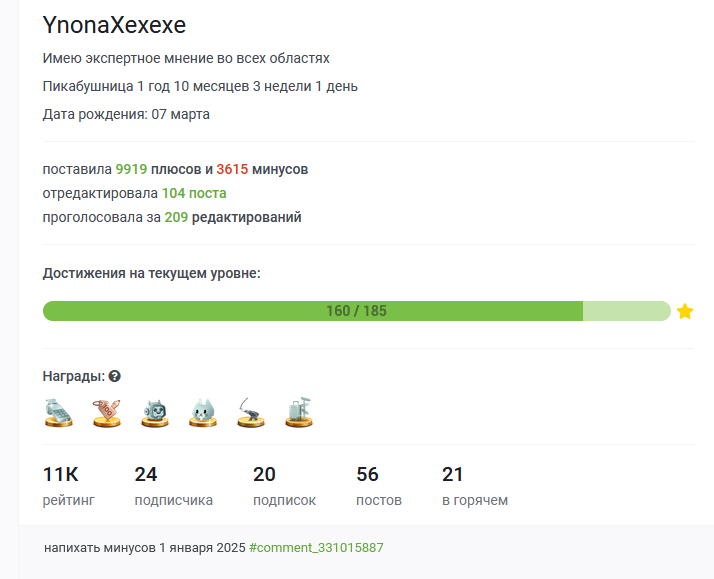Open the #comment_331015887 link
Viewport: 714px width, 579px height.
pos(316,548)
